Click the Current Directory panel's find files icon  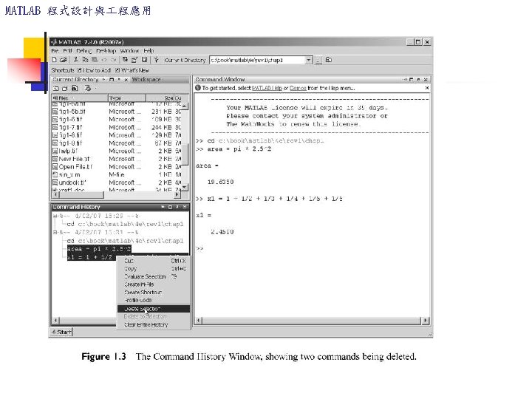(75, 88)
